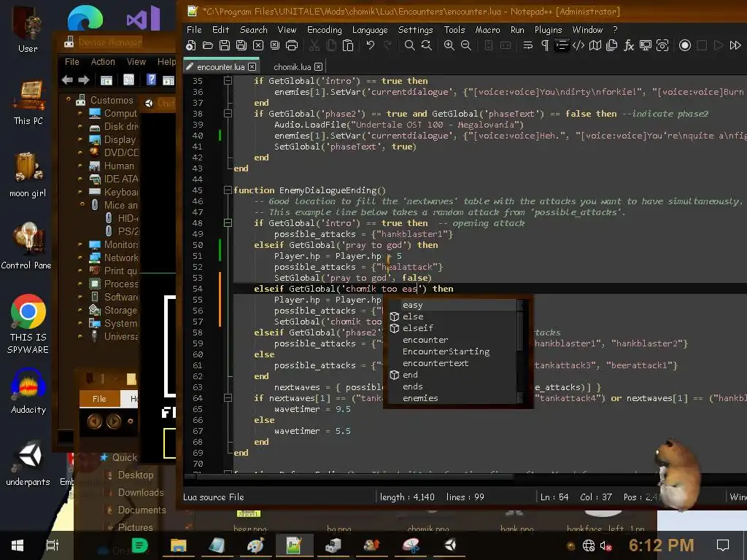Click the Document Map toolbar icon
Image resolution: width=747 pixels, height=560 pixels.
(x=595, y=45)
